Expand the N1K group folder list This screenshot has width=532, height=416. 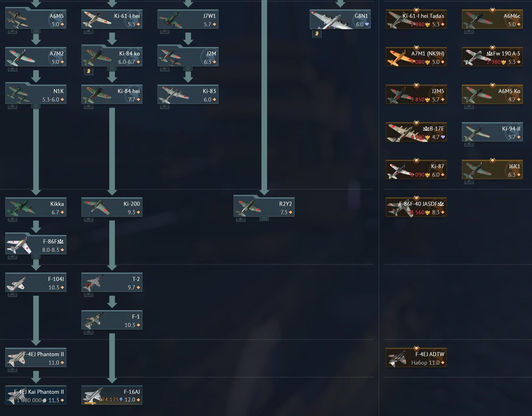(x=36, y=106)
